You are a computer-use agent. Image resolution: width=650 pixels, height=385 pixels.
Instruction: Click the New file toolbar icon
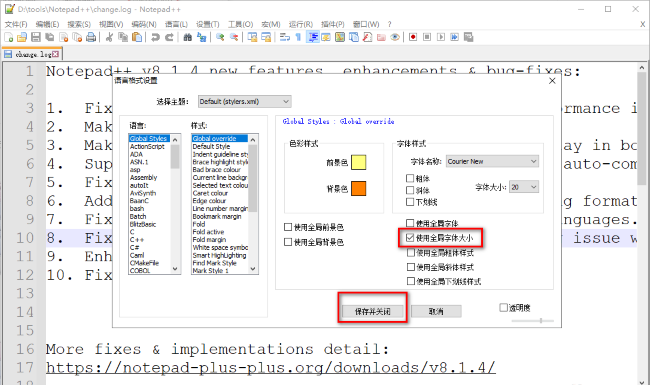(x=8, y=37)
